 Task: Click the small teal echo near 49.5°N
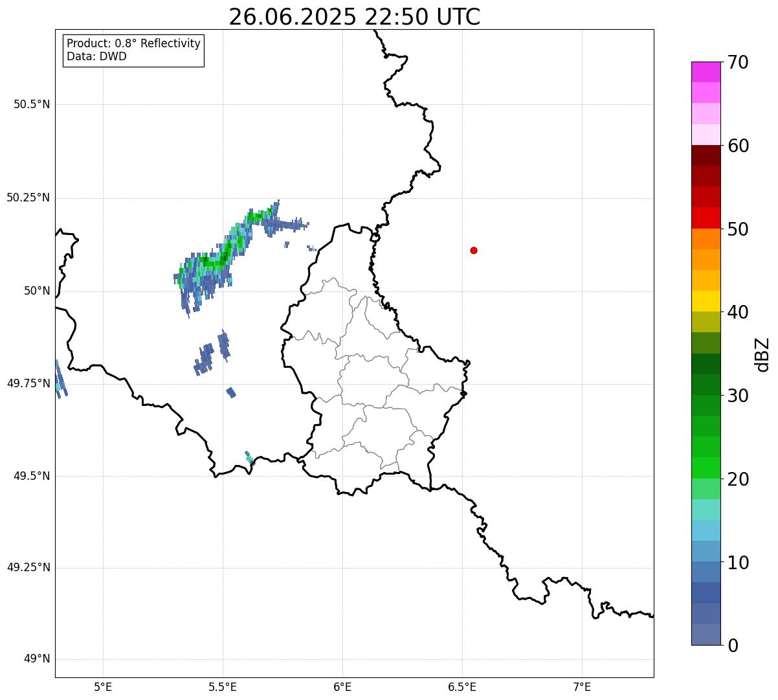coord(249,459)
